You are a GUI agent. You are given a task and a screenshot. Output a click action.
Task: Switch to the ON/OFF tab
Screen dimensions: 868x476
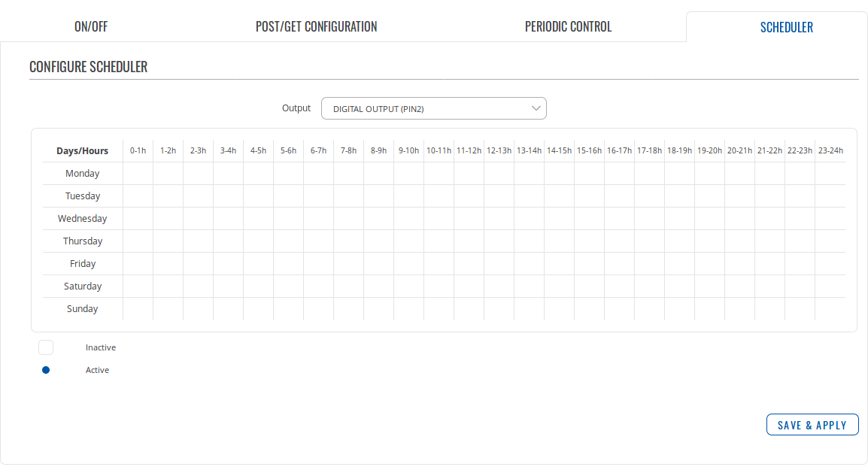pyautogui.click(x=91, y=27)
